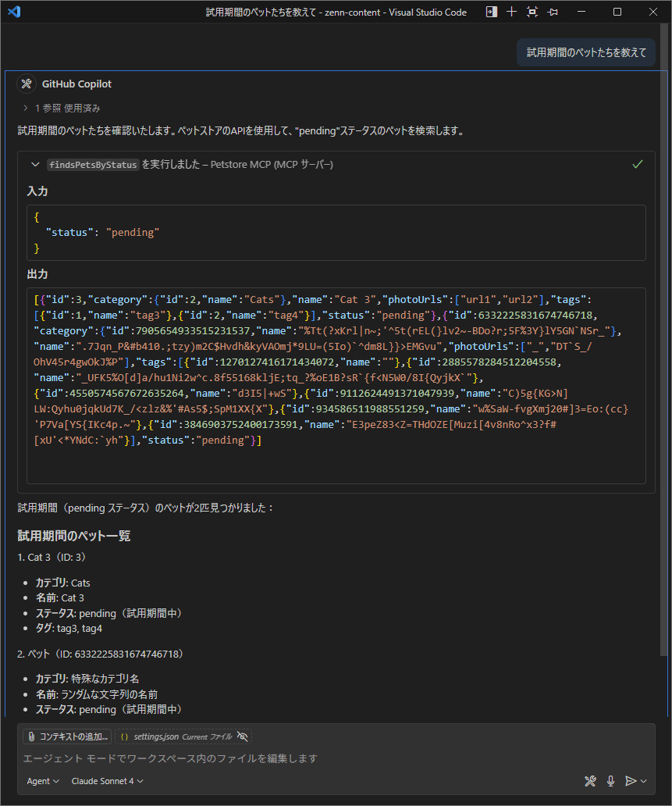
Task: Click the green checkmark on findsPetsByStatus
Action: click(x=637, y=164)
